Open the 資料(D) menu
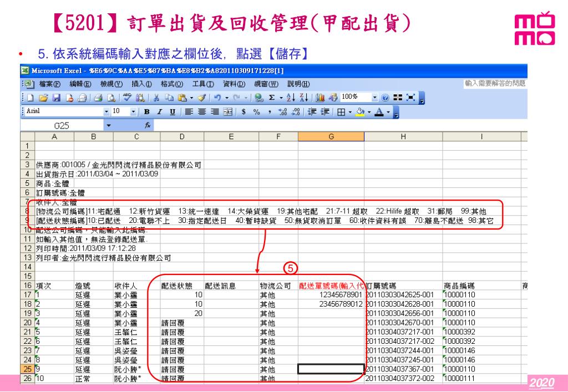568x392 pixels. (234, 84)
